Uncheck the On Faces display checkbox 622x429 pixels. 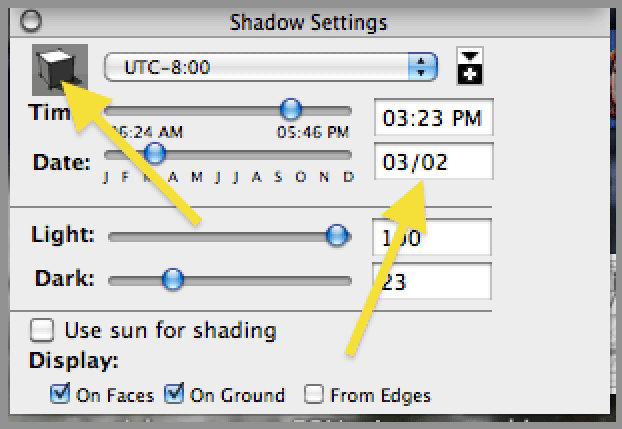click(61, 394)
